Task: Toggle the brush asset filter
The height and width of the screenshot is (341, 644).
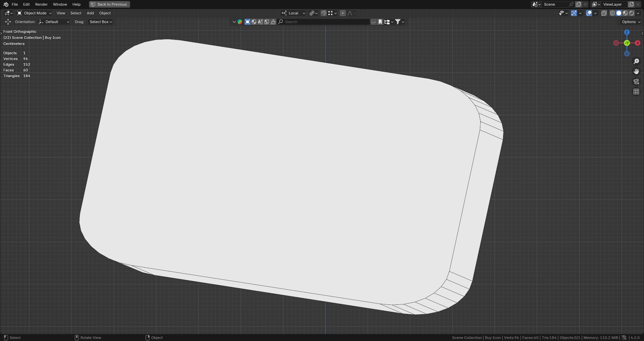Action: [x=273, y=22]
